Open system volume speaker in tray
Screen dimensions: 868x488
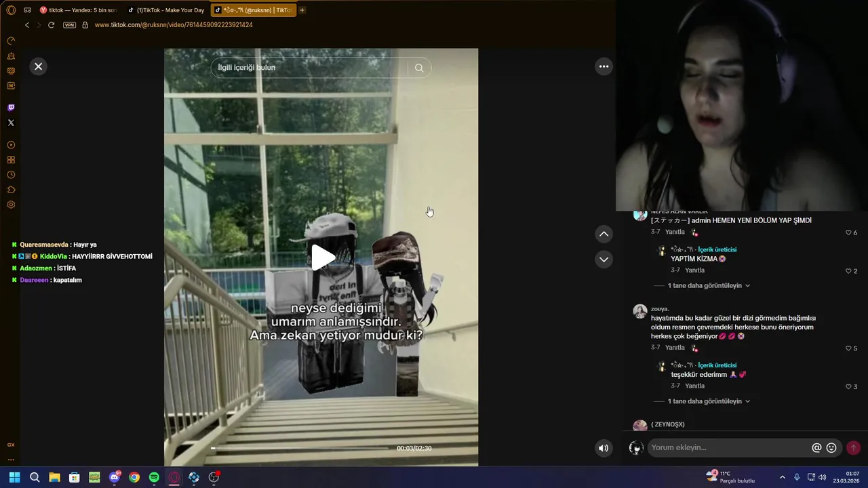coord(823,477)
